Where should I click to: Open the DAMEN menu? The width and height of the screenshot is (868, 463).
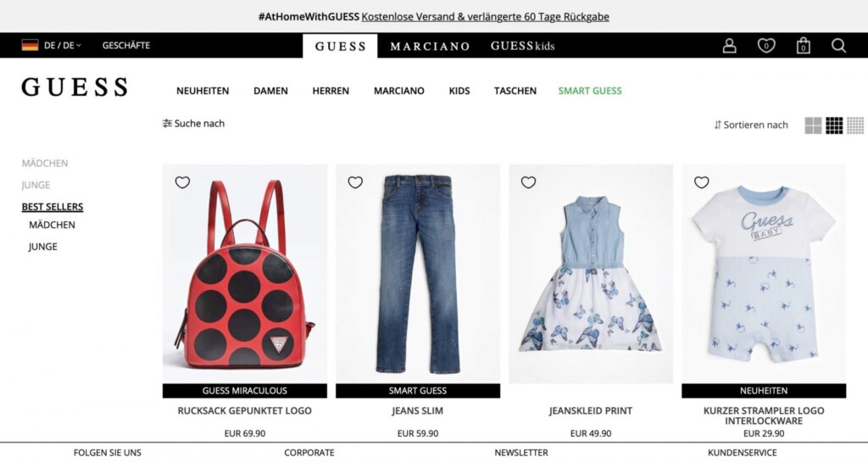tap(270, 91)
